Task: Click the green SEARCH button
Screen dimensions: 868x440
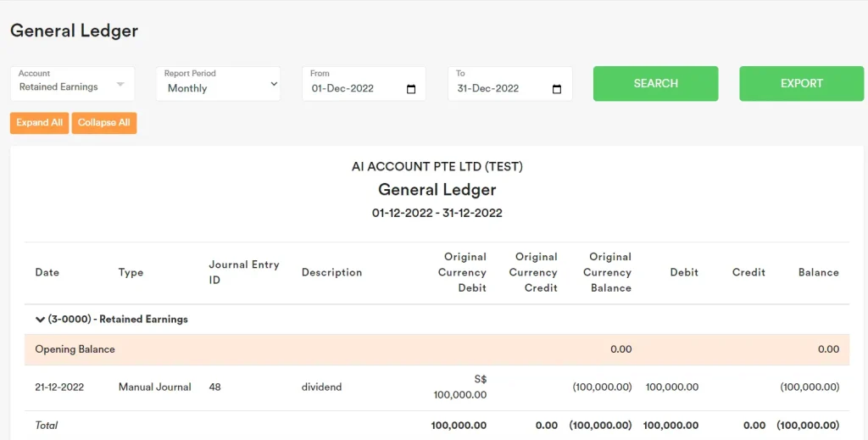Action: point(655,84)
